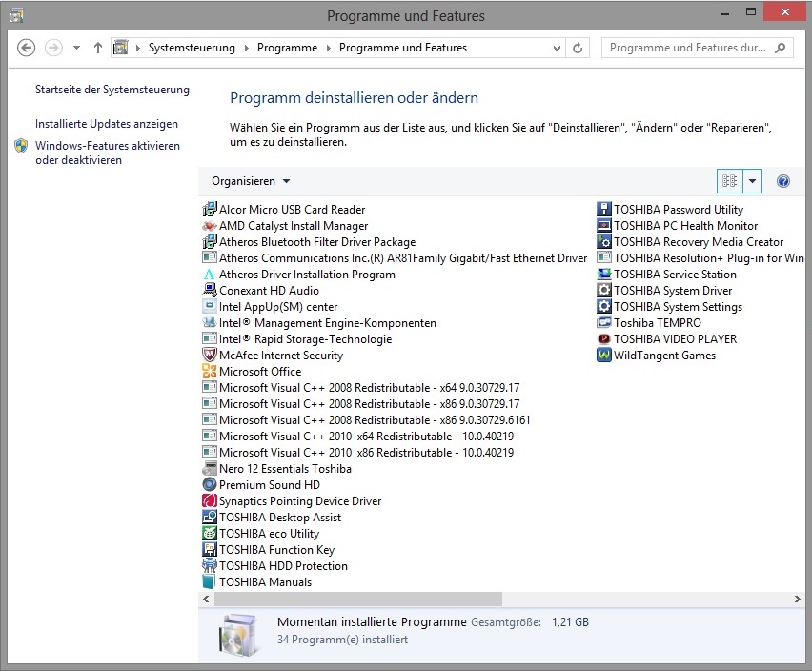Click the TOSHIBA Manuals book icon

[210, 582]
